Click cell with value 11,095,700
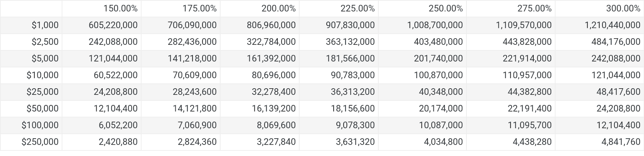This screenshot has height=156, width=644. tap(511, 125)
